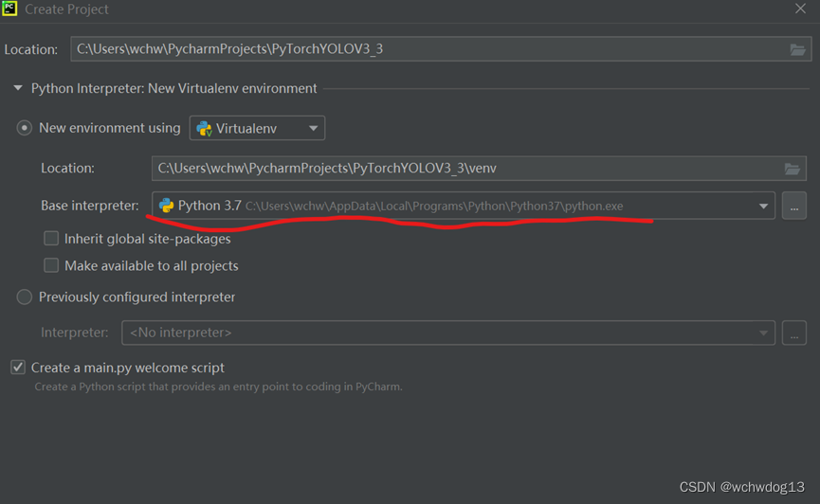
Task: Close the Create Project dialog
Action: click(x=800, y=9)
